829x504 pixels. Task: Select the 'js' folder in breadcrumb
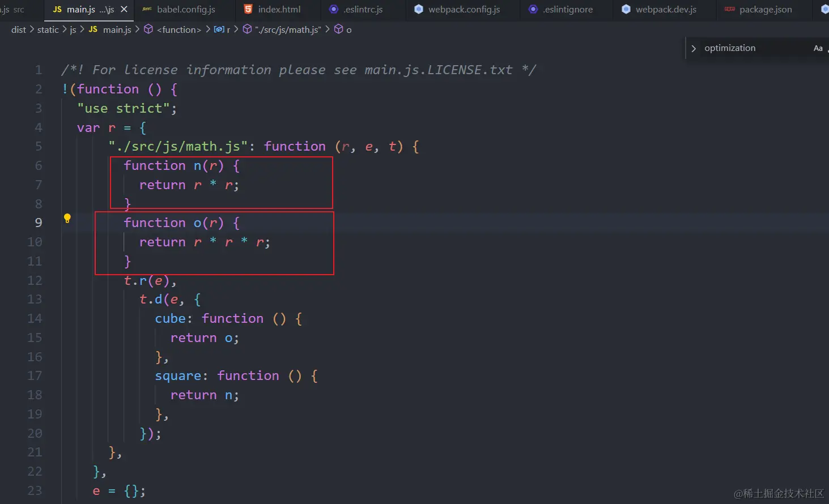[x=73, y=29]
